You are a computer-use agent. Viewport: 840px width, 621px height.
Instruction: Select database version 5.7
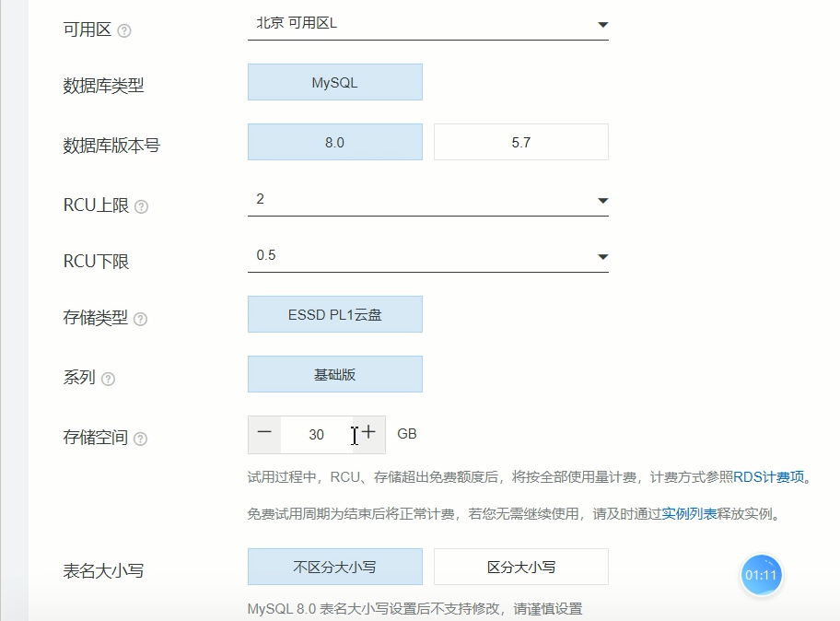(x=520, y=143)
